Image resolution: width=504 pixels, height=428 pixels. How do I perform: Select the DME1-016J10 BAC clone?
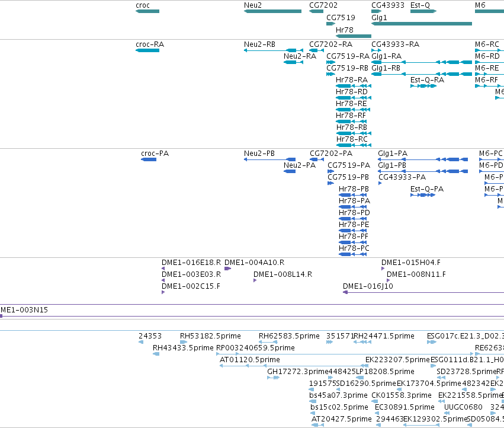423,292
